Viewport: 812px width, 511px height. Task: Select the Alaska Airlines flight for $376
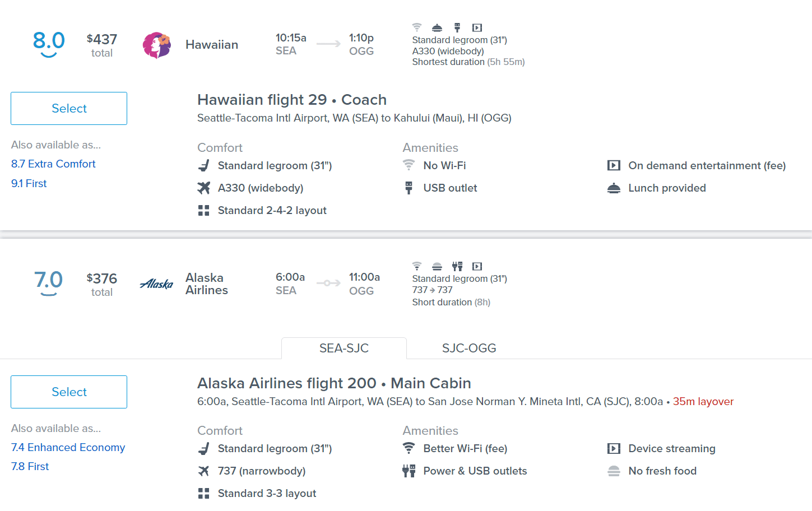pos(69,392)
